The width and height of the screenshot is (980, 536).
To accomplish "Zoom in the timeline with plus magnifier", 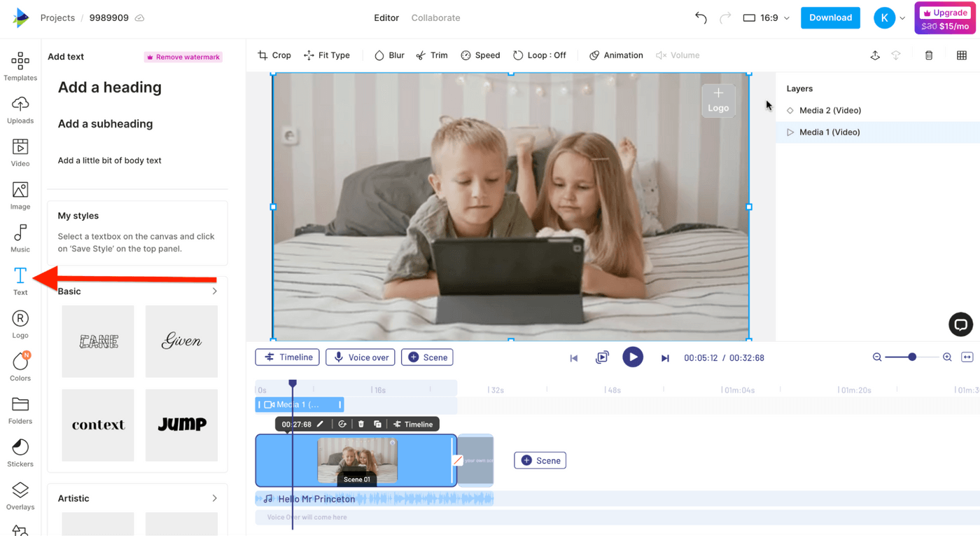I will click(x=947, y=357).
